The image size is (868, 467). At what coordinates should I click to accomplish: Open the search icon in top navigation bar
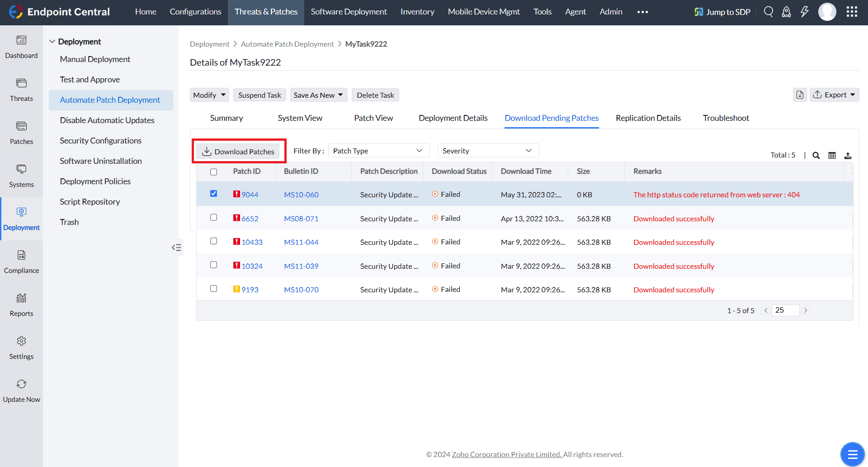tap(768, 12)
